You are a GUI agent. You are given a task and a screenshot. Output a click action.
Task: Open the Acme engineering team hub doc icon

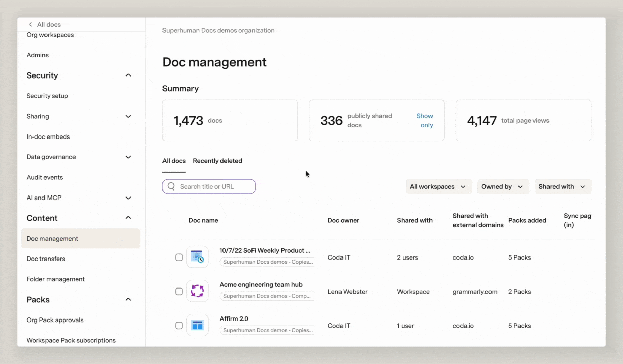coord(198,291)
